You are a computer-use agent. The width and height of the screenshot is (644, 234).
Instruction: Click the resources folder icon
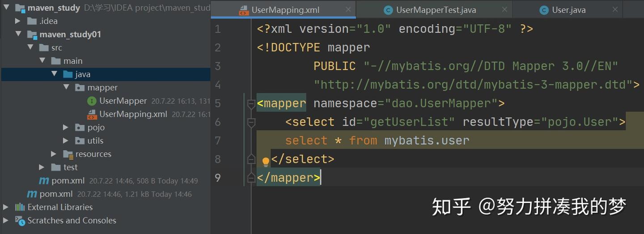(x=68, y=154)
